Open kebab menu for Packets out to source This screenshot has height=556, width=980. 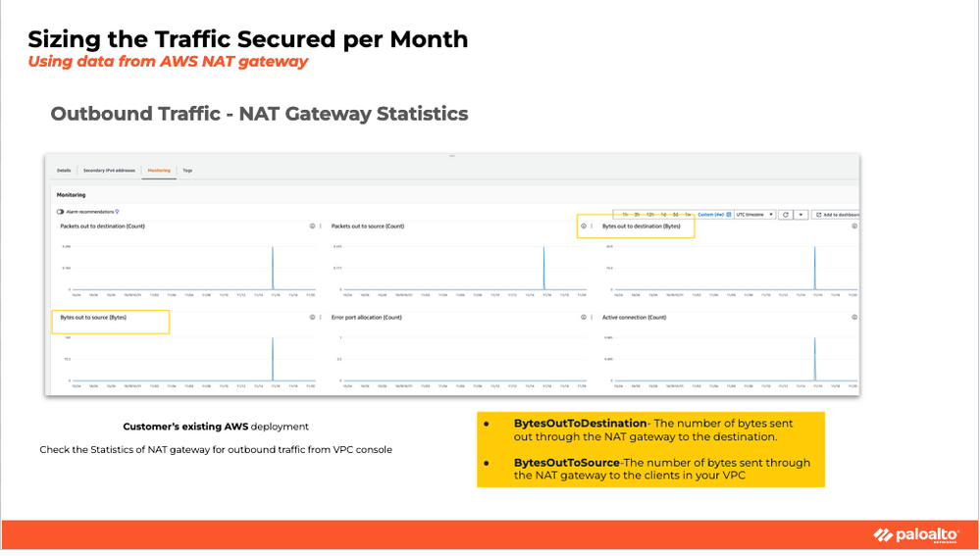tap(591, 227)
